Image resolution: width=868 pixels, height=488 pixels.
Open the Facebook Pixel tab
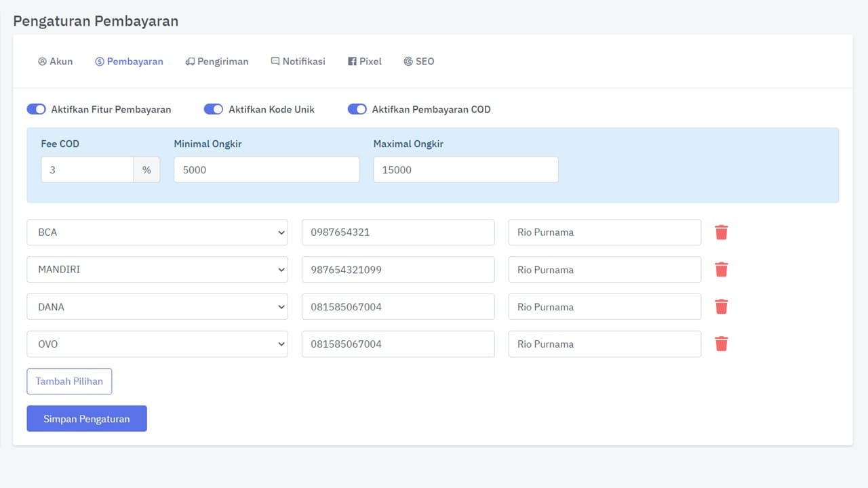click(365, 61)
